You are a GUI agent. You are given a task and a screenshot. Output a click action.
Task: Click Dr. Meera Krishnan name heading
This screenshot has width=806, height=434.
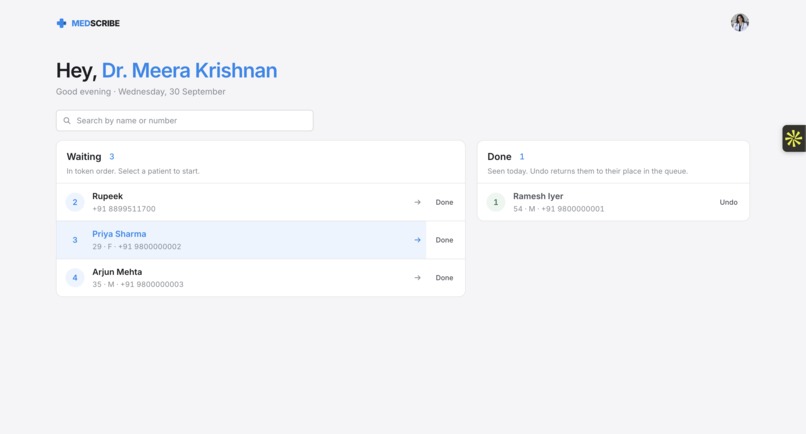(x=189, y=70)
